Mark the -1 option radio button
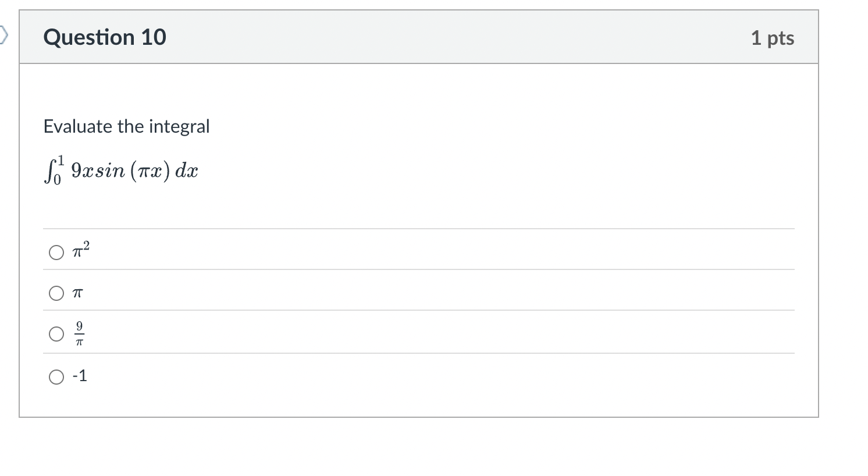The height and width of the screenshot is (476, 868). pos(56,377)
